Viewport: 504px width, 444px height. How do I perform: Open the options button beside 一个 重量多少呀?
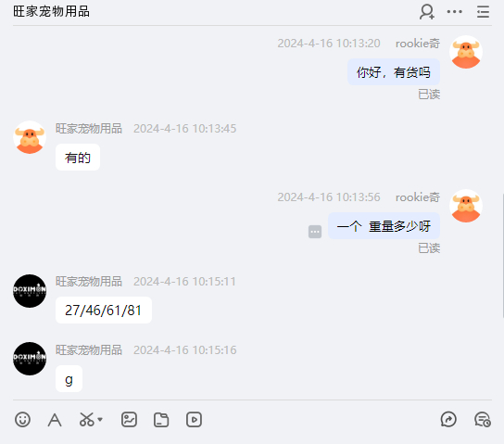click(x=315, y=232)
